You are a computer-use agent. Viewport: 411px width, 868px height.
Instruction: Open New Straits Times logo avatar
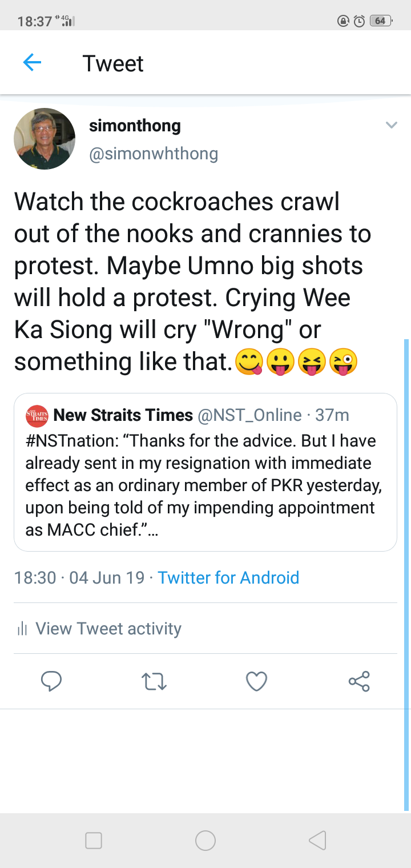point(37,416)
